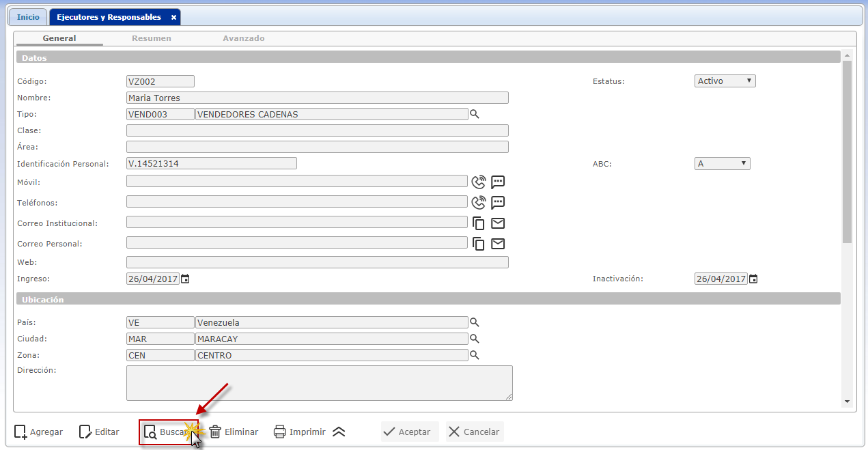The height and width of the screenshot is (450, 868).
Task: Search País with the magnifier icon
Action: (475, 322)
